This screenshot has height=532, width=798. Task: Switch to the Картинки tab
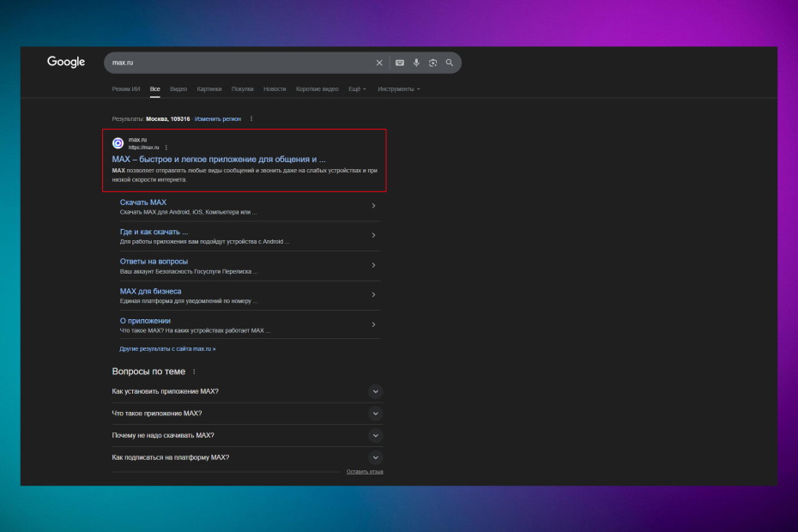click(209, 89)
